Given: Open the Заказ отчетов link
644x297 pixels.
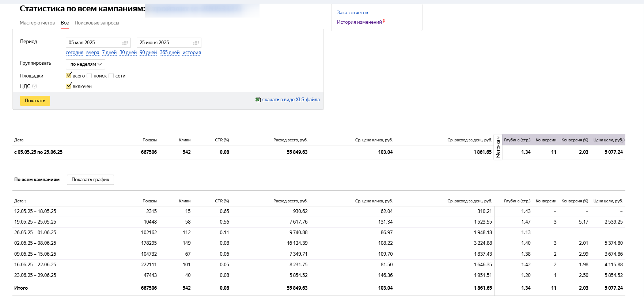Looking at the screenshot, I should click(352, 12).
